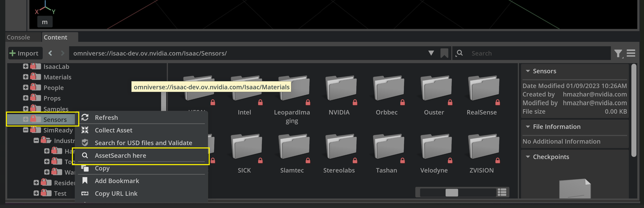Select the People folder in tree
The image size is (644, 208).
tap(54, 88)
